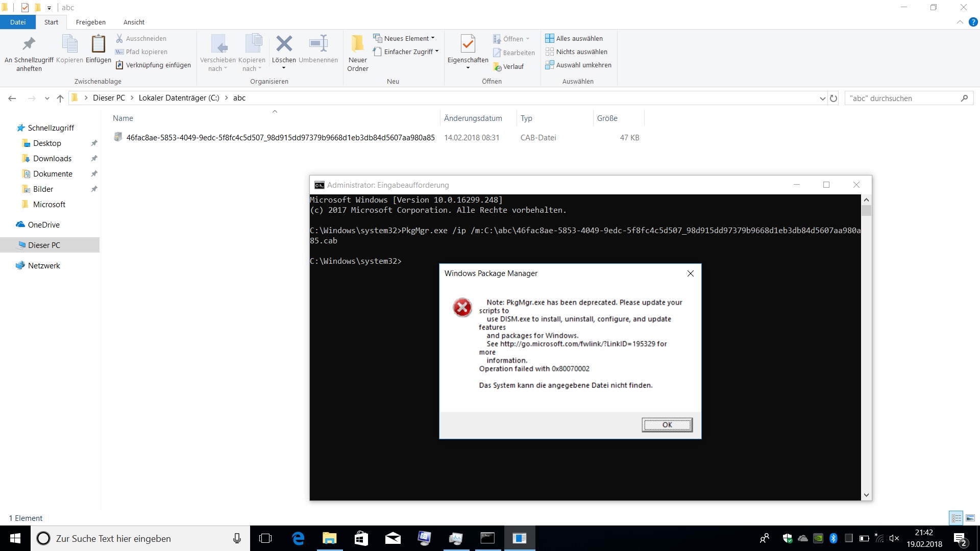The image size is (980, 551).
Task: Select Netzwerk in navigation pane
Action: (44, 265)
